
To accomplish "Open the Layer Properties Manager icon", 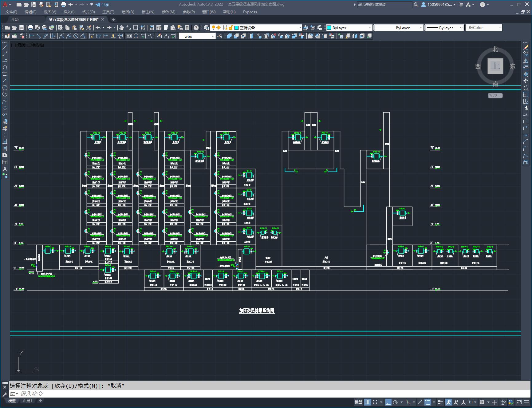I will click(x=206, y=28).
